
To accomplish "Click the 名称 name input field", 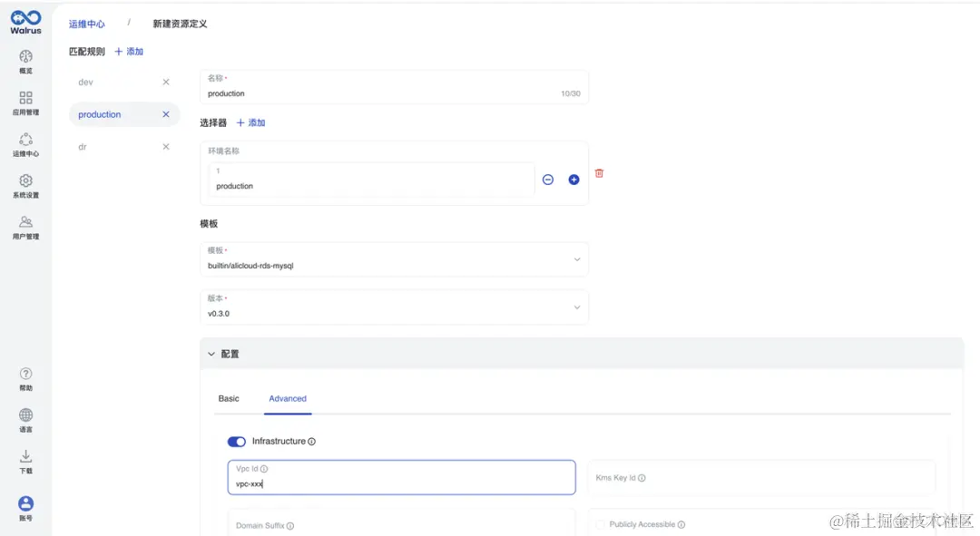I will coord(395,87).
